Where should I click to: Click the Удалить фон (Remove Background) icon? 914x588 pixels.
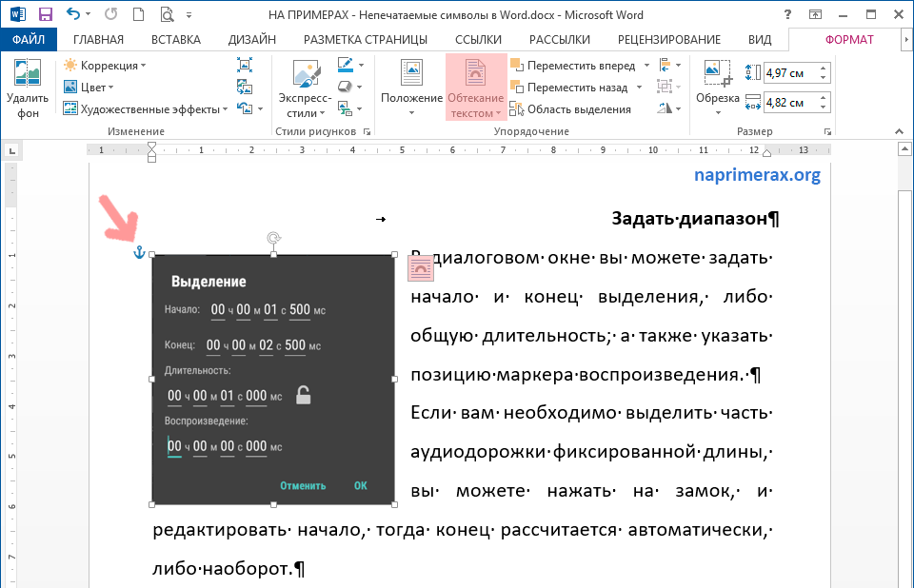(x=28, y=89)
